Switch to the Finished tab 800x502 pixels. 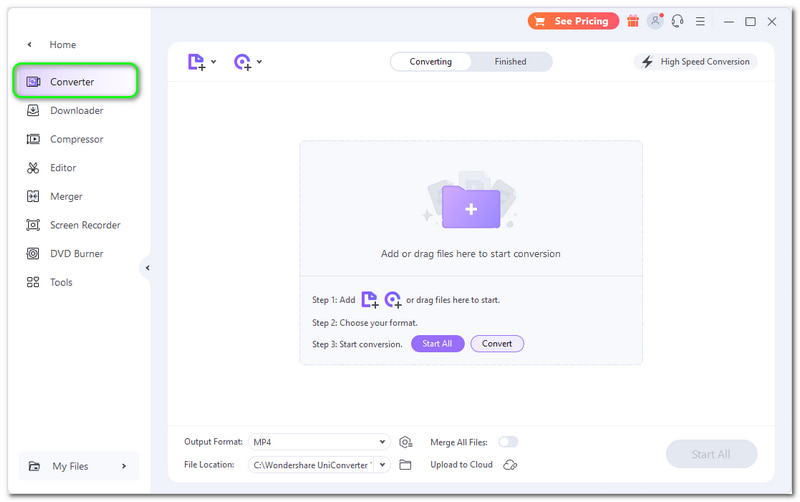tap(510, 62)
